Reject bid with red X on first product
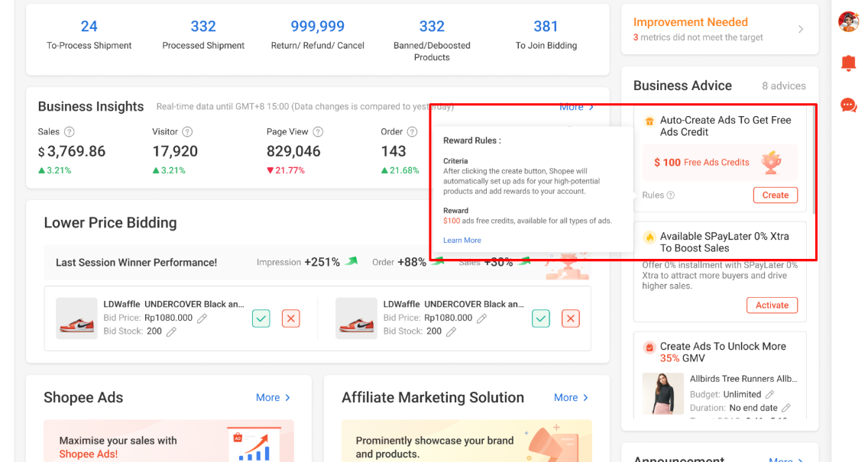868x462 pixels. coord(290,318)
